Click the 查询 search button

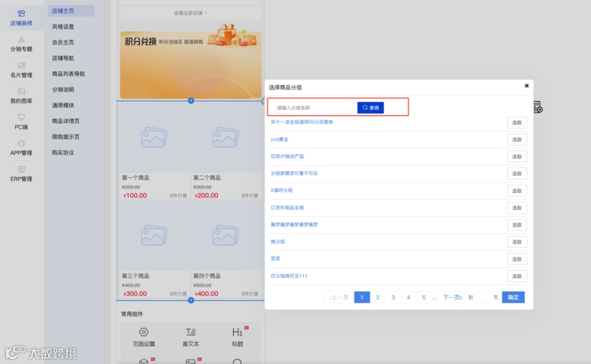pyautogui.click(x=370, y=108)
